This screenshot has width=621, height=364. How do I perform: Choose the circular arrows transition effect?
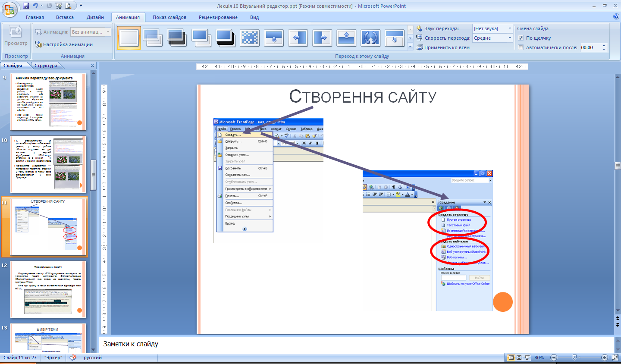click(370, 38)
